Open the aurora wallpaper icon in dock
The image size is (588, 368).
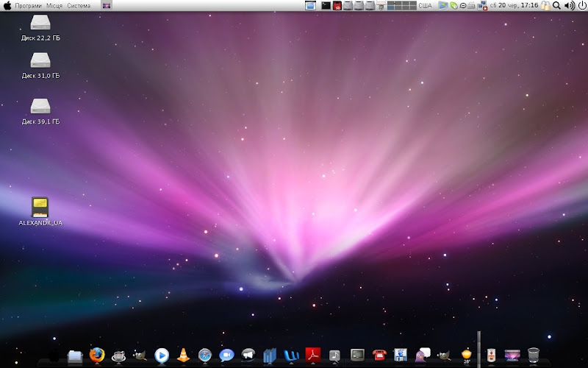tap(512, 355)
